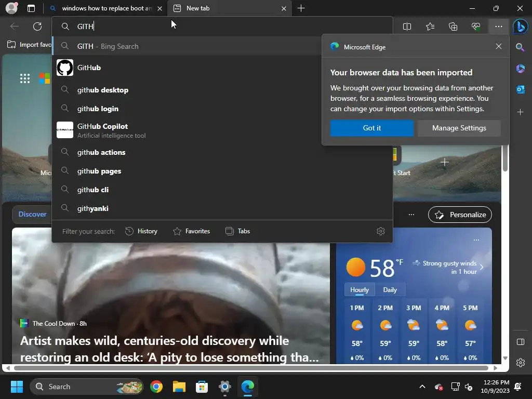The height and width of the screenshot is (399, 532).
Task: Select the githyanki suggestion
Action: coord(222,208)
